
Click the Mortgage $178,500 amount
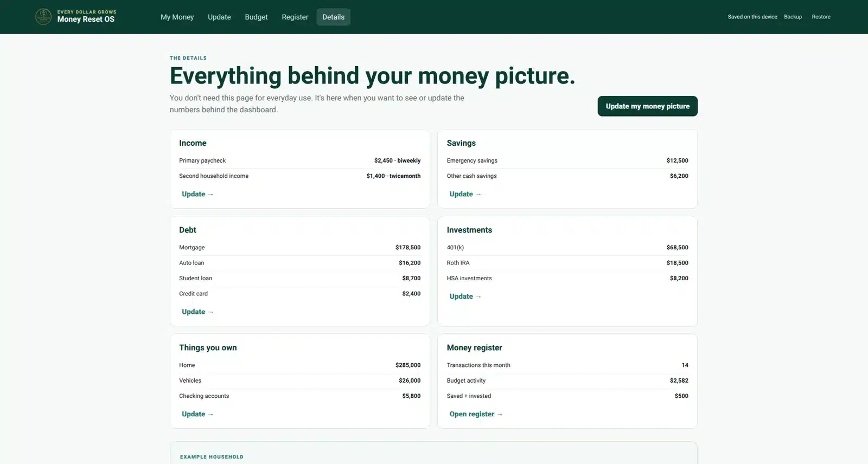[x=408, y=248]
